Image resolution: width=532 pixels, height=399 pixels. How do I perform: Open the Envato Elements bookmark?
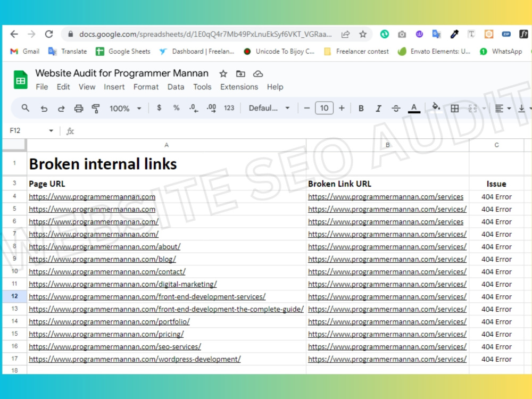434,52
